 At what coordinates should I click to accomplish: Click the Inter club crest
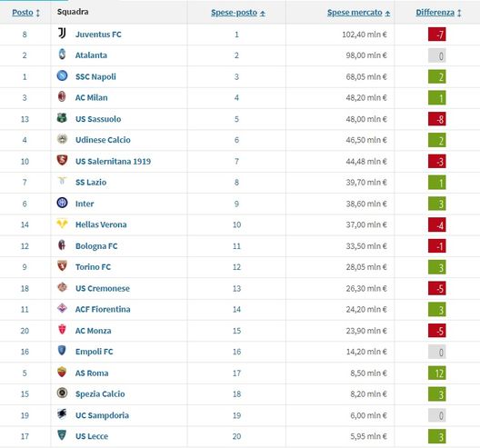[x=62, y=203]
